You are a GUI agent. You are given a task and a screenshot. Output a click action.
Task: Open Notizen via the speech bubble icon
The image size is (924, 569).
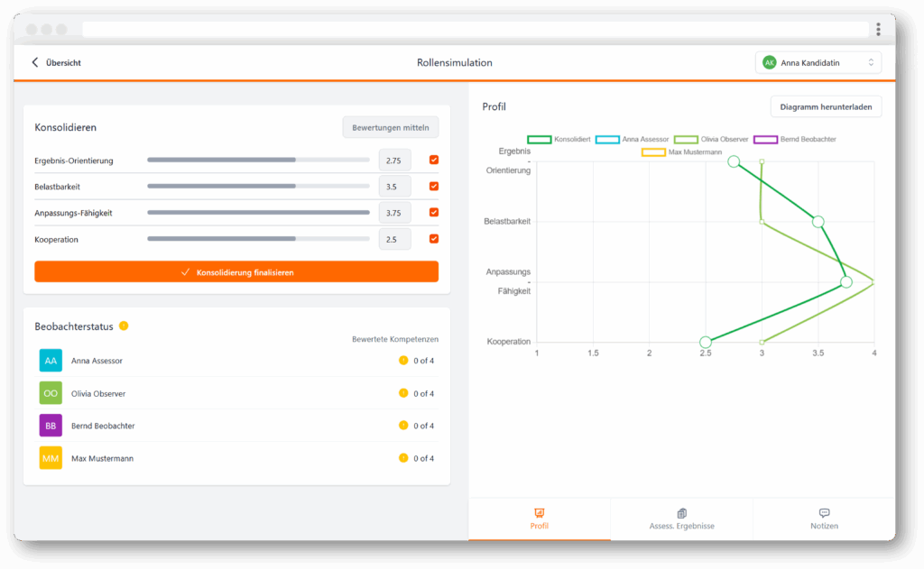point(824,512)
